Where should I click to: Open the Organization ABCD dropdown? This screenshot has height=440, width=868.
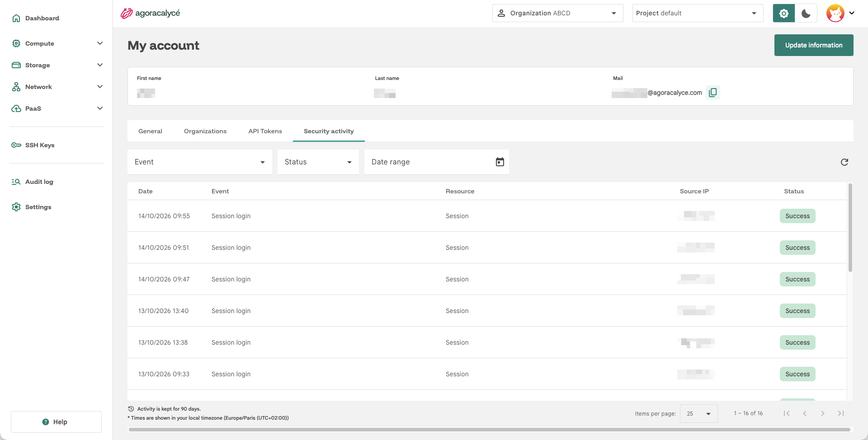[x=557, y=13]
